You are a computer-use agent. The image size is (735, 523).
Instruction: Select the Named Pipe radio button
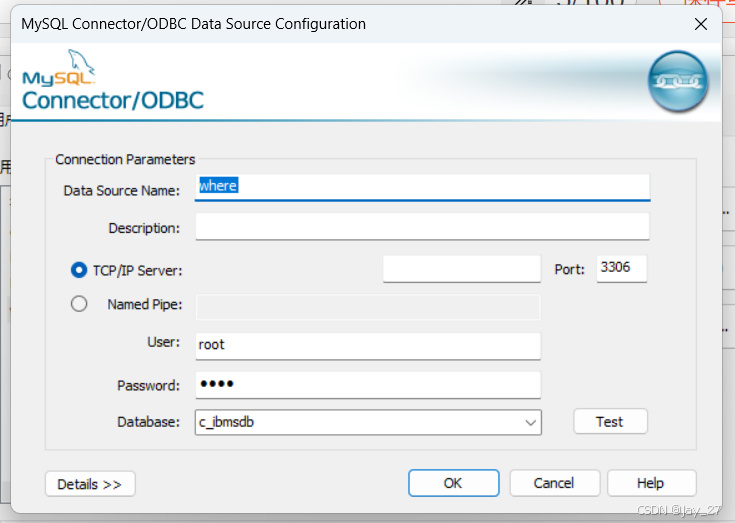coord(79,304)
